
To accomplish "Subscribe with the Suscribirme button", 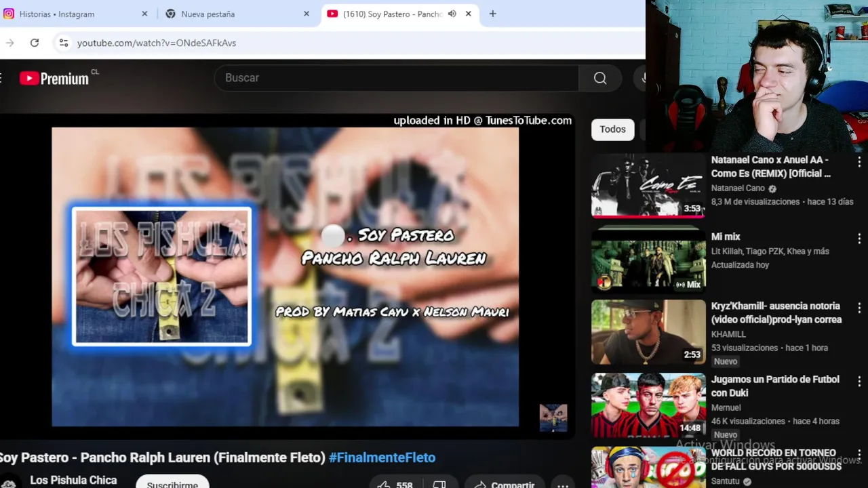I will tap(172, 483).
